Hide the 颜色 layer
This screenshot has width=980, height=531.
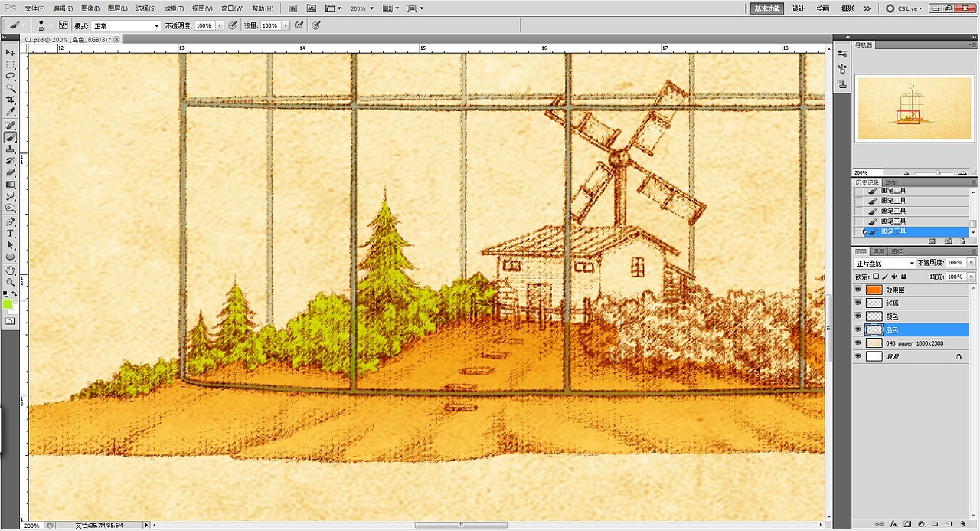[x=857, y=316]
